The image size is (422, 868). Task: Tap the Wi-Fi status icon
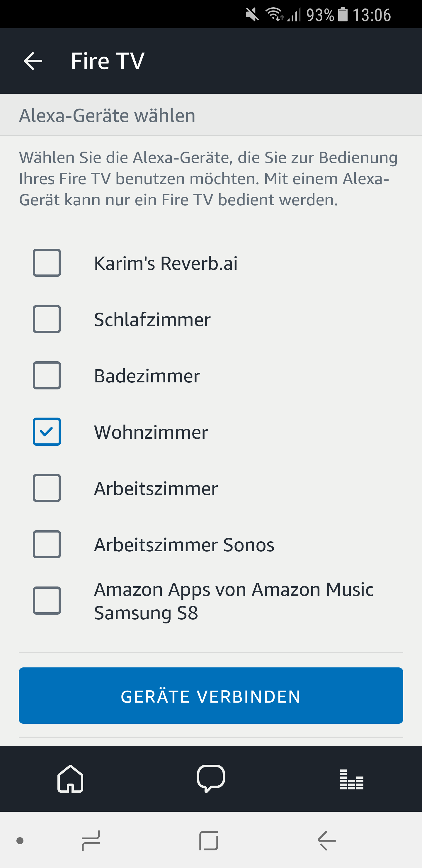274,15
